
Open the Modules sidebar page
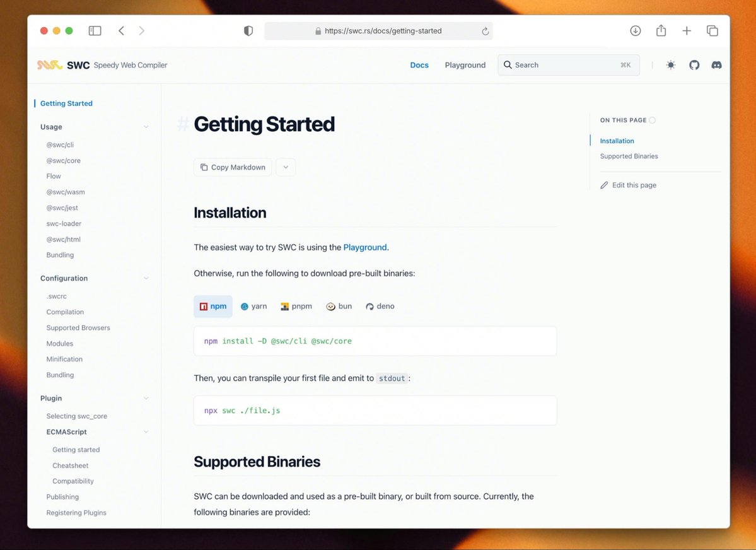(x=60, y=344)
